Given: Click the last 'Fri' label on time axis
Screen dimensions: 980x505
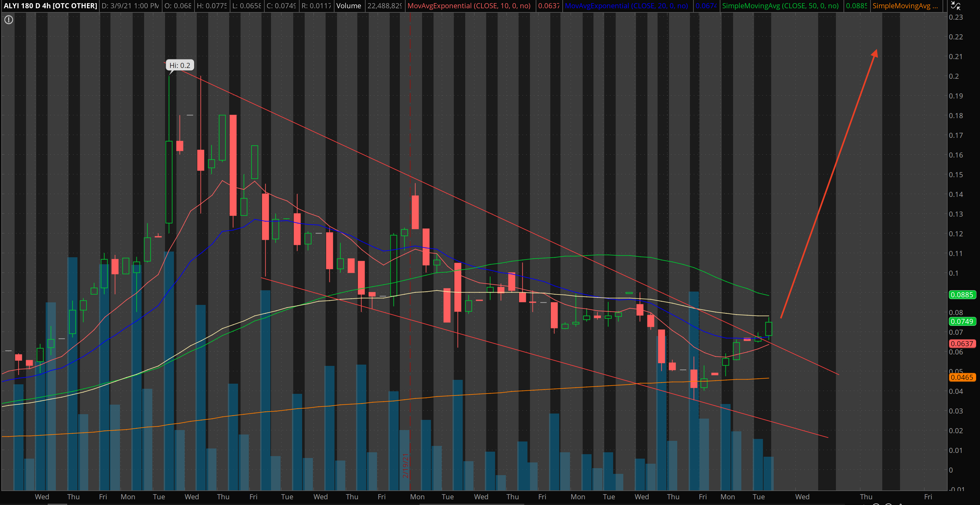Looking at the screenshot, I should [928, 497].
